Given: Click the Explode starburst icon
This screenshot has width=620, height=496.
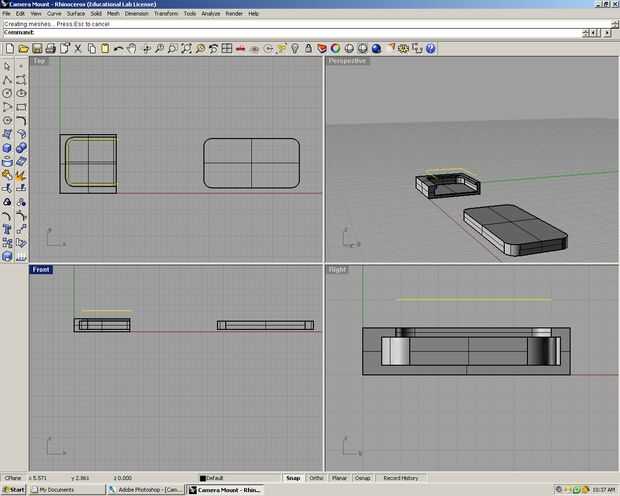Looking at the screenshot, I should pos(21,175).
